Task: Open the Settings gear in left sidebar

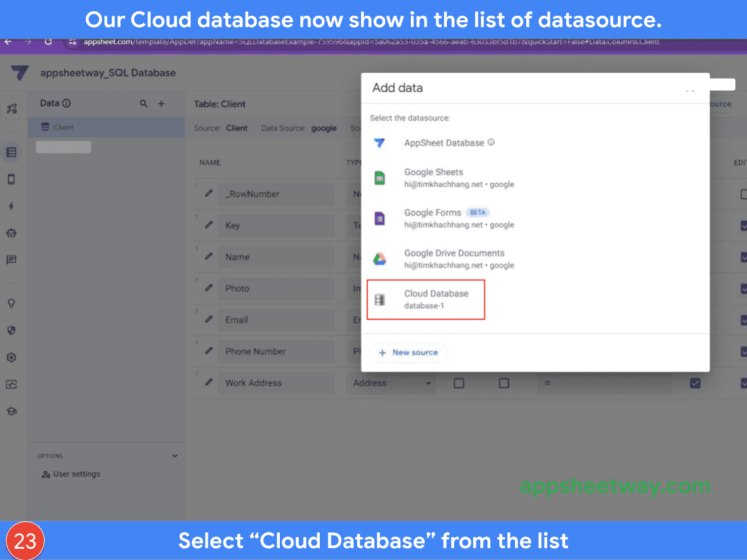Action: [11, 358]
